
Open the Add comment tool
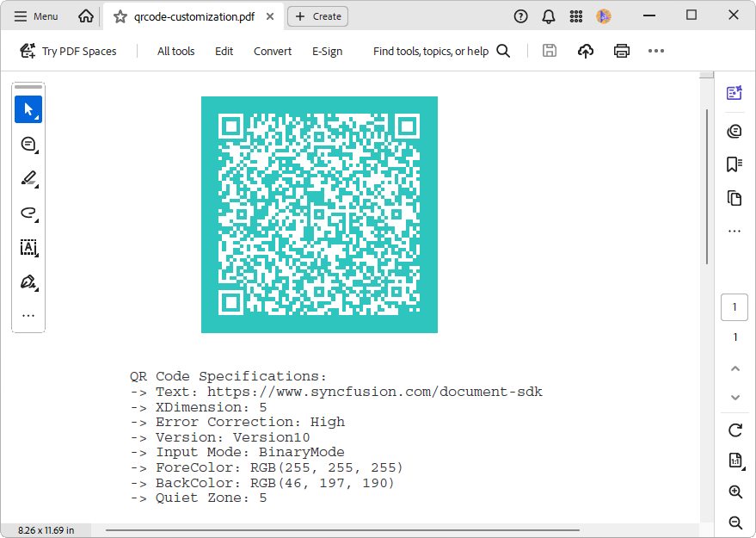(x=28, y=144)
